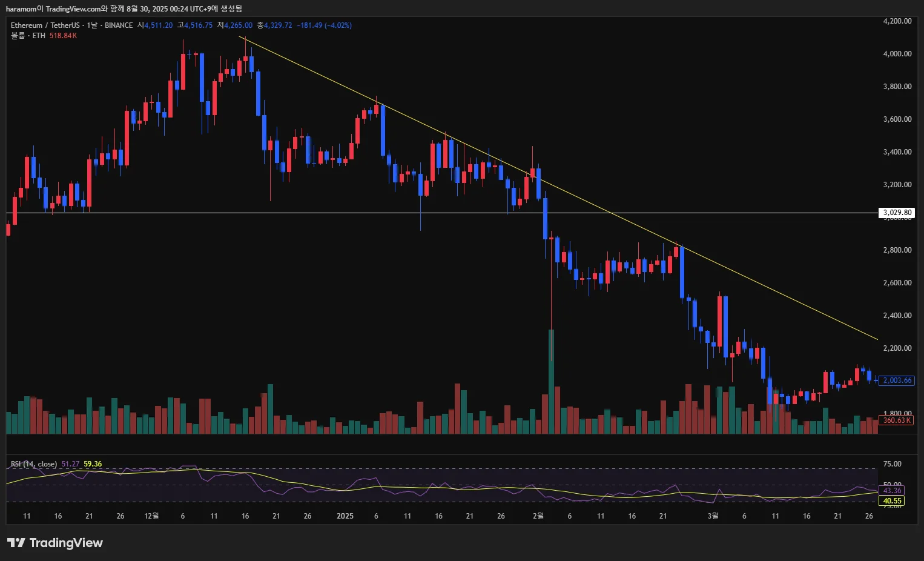Screen dimensions: 924x561
Task: Select the RSI (14, close) indicator legend
Action: click(34, 464)
